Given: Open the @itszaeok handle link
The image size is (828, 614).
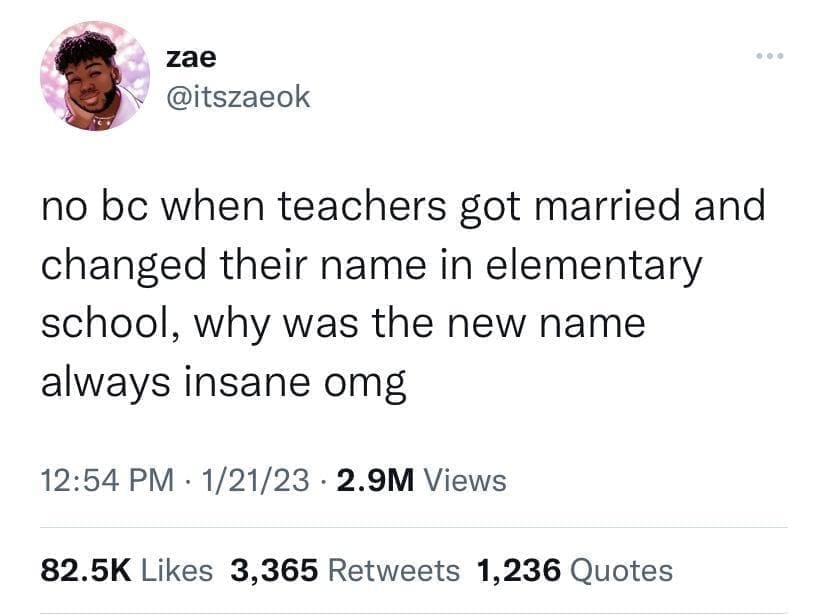Looking at the screenshot, I should [238, 97].
